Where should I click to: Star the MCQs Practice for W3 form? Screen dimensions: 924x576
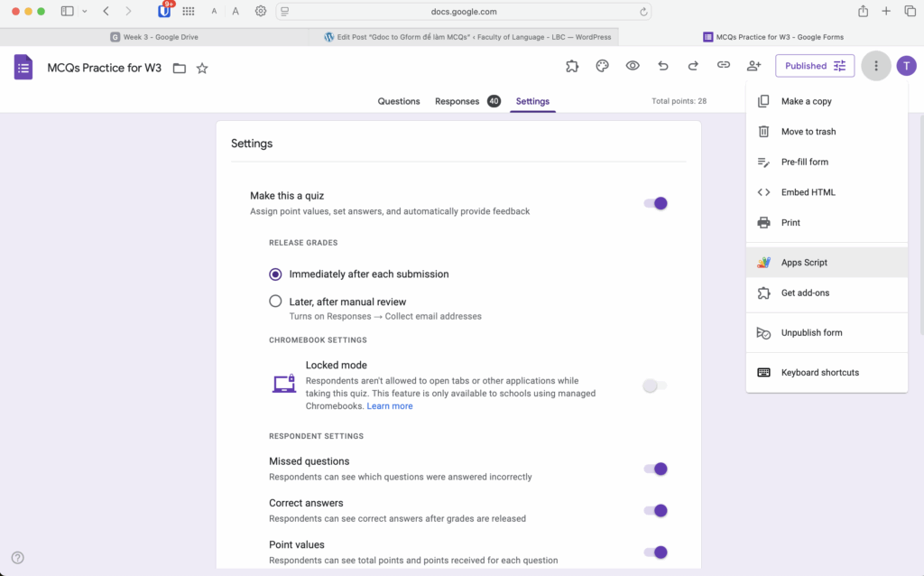pyautogui.click(x=202, y=68)
